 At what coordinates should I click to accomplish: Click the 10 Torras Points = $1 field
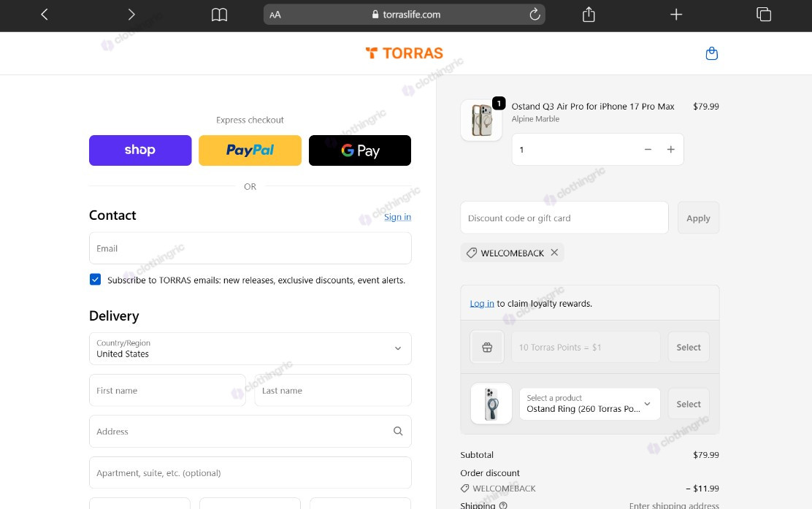586,347
